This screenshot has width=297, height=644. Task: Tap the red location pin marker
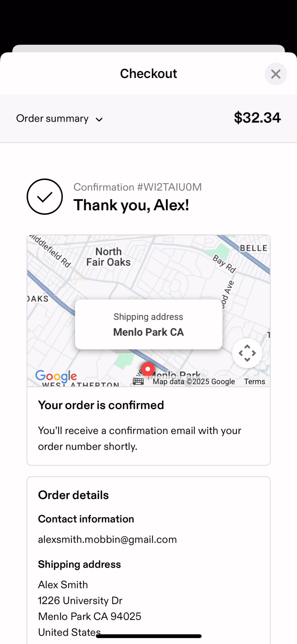(x=148, y=370)
